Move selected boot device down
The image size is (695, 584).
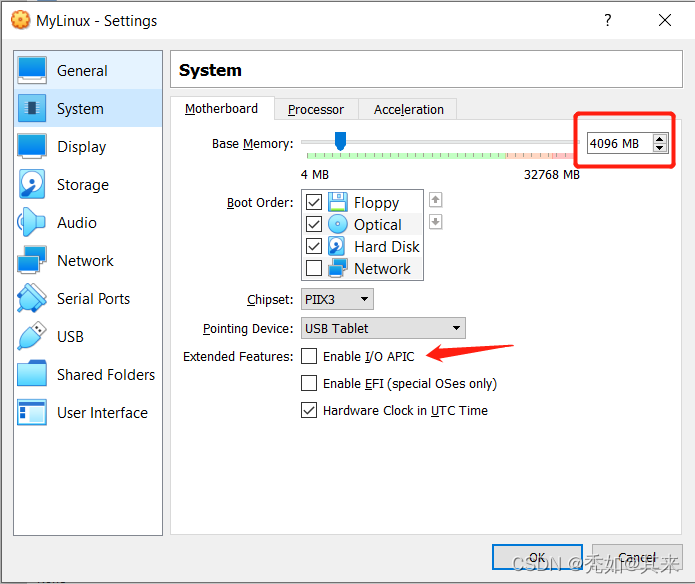pyautogui.click(x=436, y=222)
